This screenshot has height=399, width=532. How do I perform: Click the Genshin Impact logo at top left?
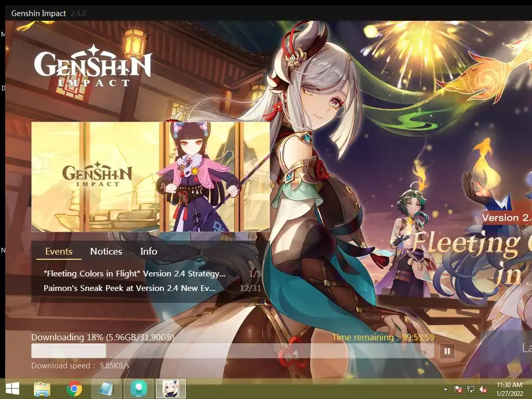92,66
